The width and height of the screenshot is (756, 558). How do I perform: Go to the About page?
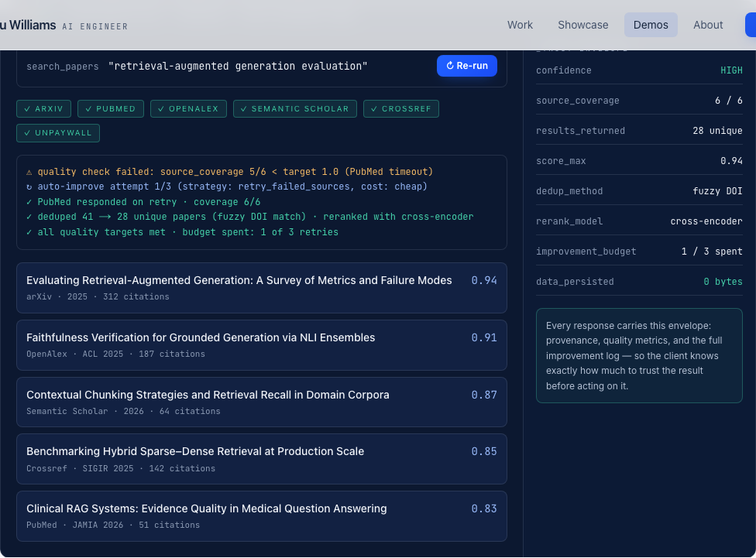coord(708,25)
